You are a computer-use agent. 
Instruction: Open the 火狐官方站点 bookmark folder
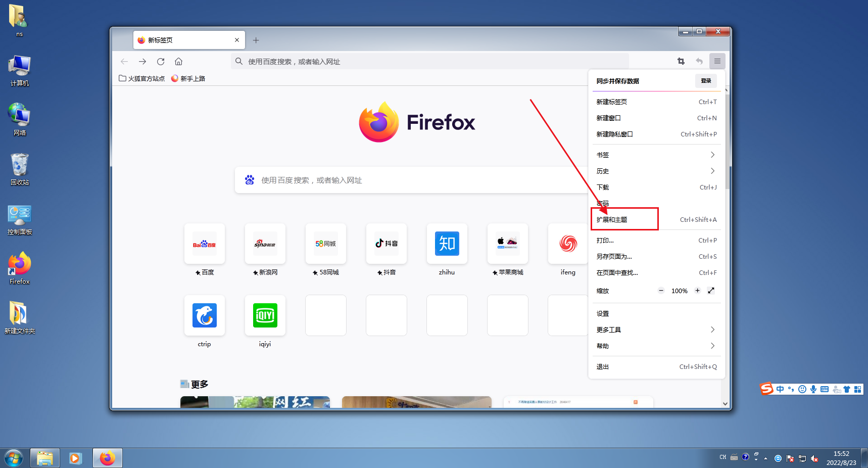142,78
